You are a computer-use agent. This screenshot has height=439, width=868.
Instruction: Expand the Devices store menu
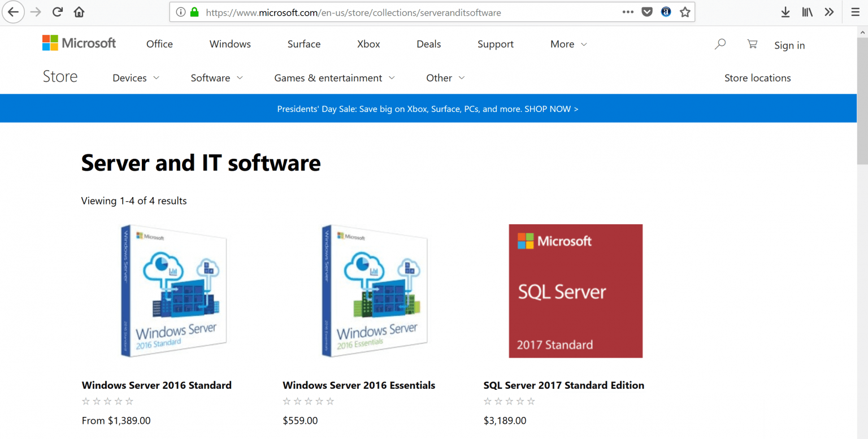pos(136,78)
